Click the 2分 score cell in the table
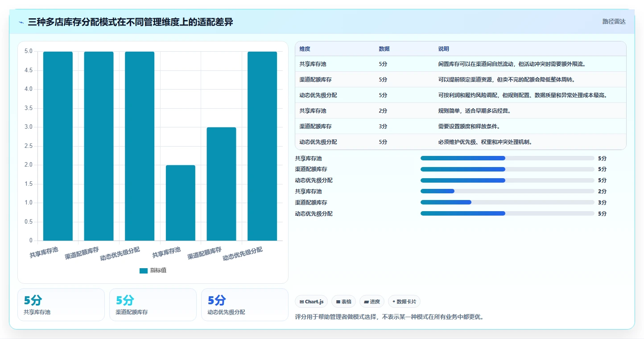This screenshot has width=644, height=339. [383, 111]
